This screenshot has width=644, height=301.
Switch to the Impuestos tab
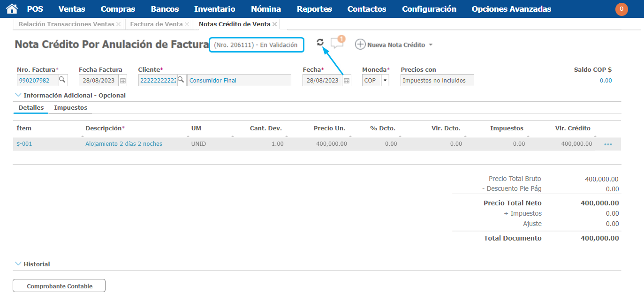70,107
